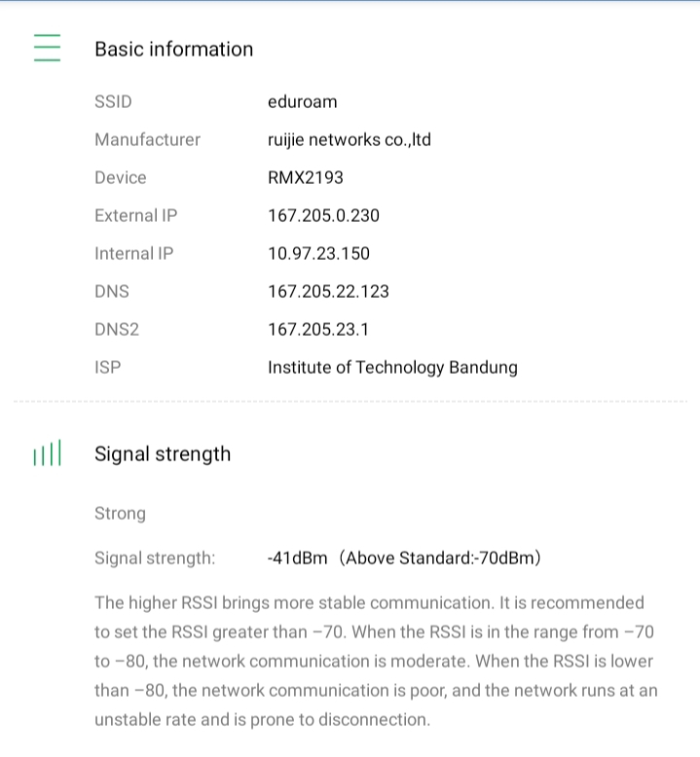
Task: Select the DNS address 167.205.22.123
Action: tap(328, 291)
